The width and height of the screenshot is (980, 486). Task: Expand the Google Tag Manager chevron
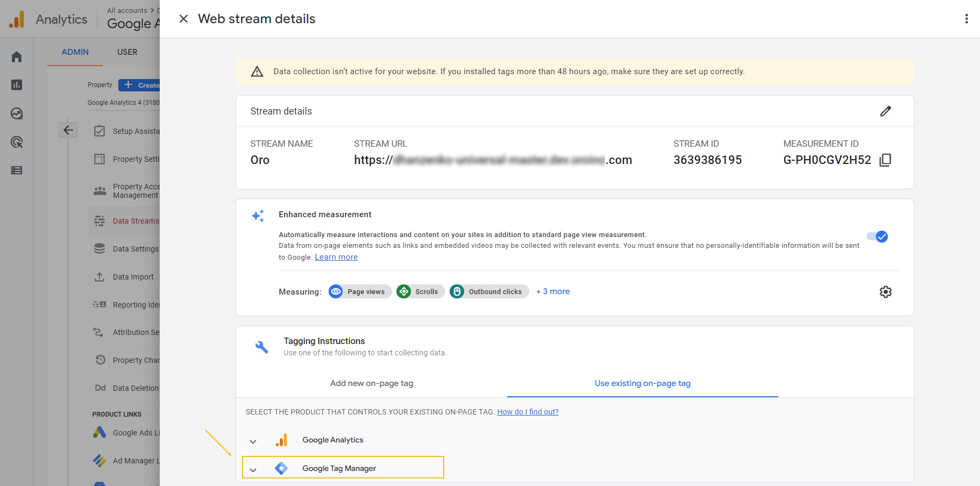(253, 470)
